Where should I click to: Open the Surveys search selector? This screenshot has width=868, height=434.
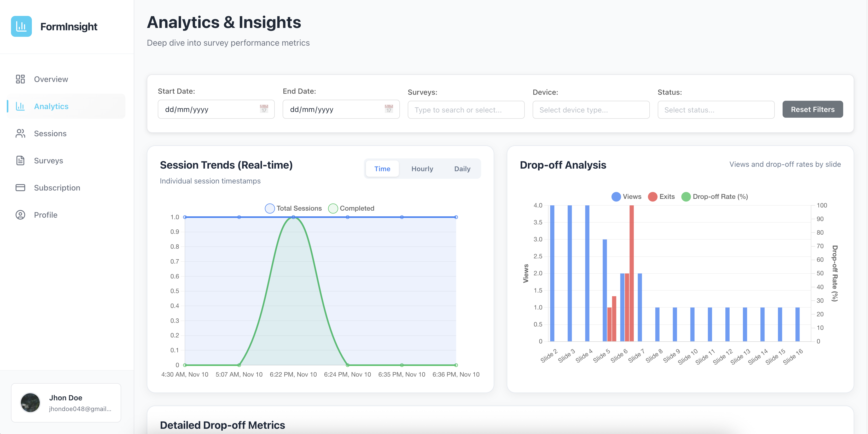pyautogui.click(x=466, y=109)
